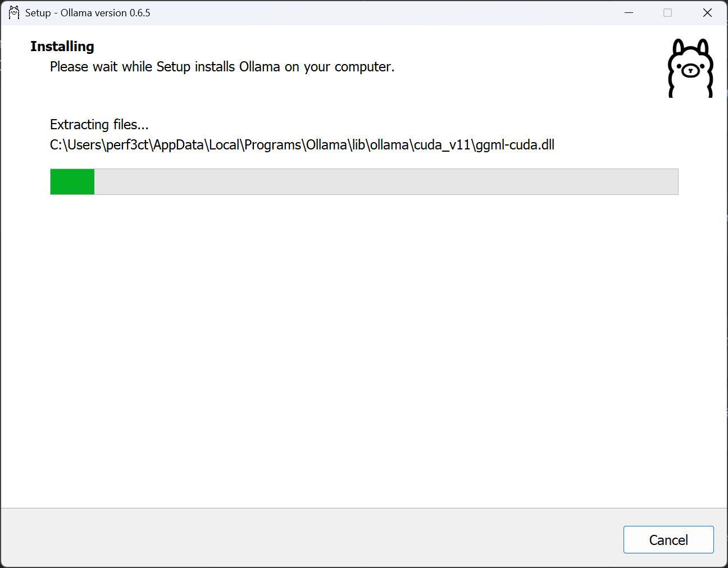The height and width of the screenshot is (568, 728).
Task: Click 'Setup - Ollama version 0.6.5' title text
Action: pos(88,13)
